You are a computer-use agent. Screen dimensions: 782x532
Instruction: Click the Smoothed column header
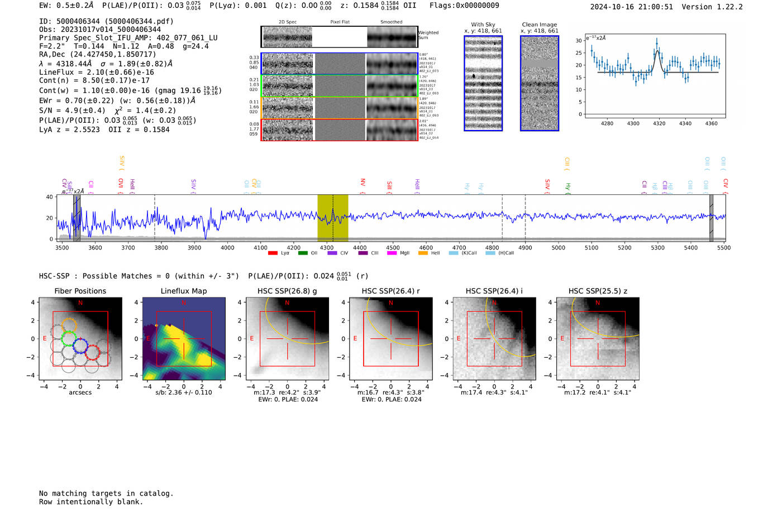pos(392,22)
